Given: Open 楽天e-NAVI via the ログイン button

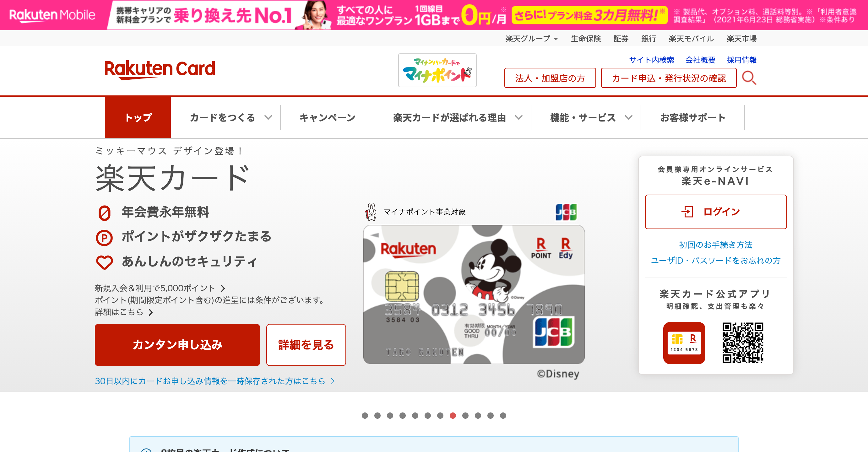Looking at the screenshot, I should pos(715,212).
